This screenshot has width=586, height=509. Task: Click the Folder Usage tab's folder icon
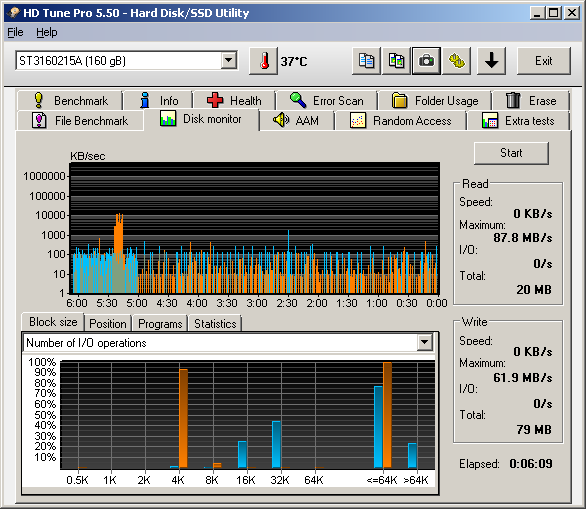click(x=400, y=100)
